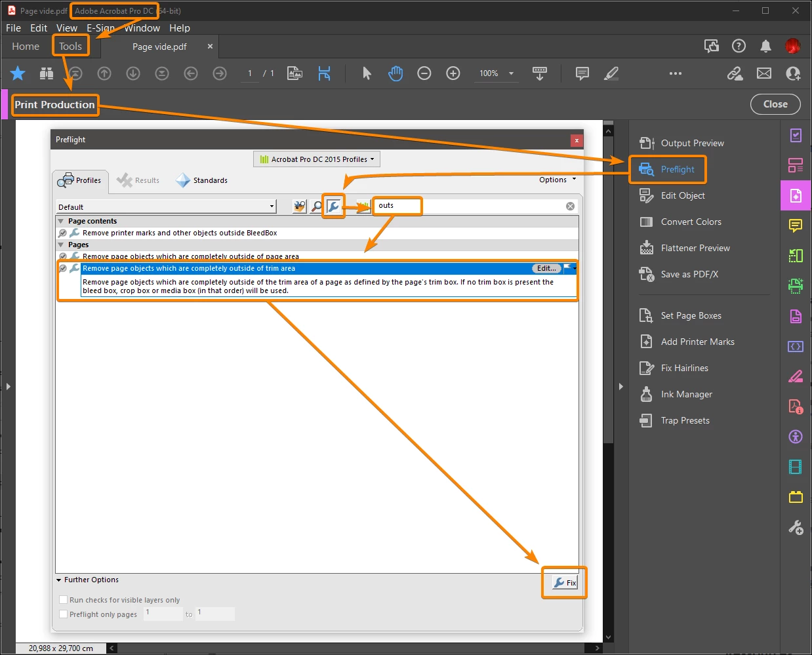Open the Help menu

(x=180, y=28)
